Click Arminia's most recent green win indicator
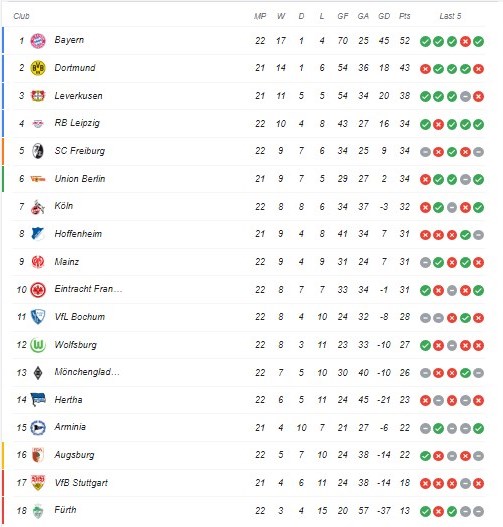The height and width of the screenshot is (527, 503). [478, 428]
